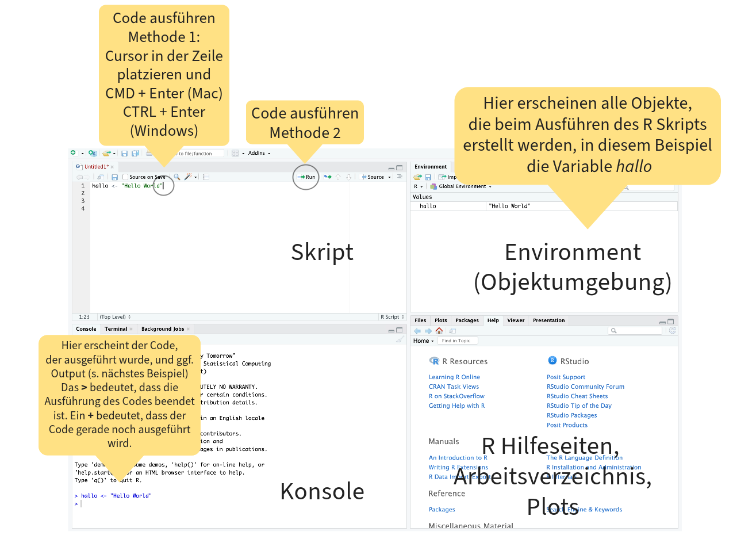Click the Help pane home icon

[x=439, y=331]
